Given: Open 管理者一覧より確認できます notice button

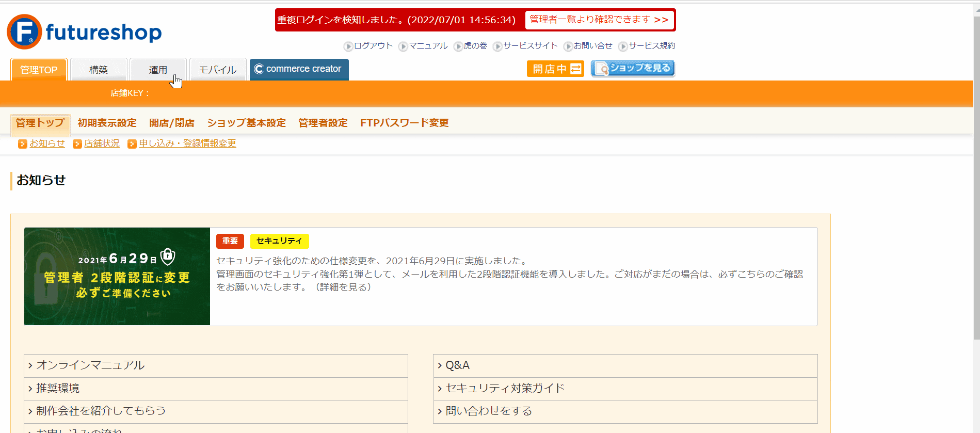Looking at the screenshot, I should [x=599, y=20].
